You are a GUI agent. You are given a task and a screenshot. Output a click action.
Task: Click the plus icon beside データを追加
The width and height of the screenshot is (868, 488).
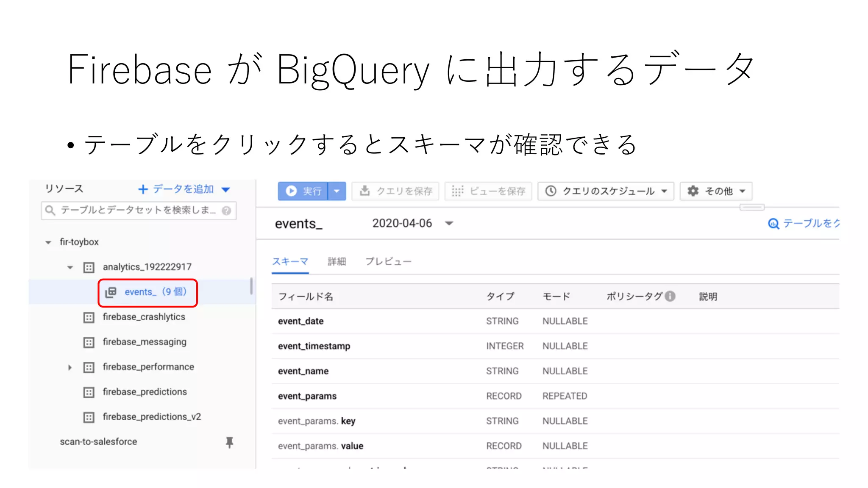pyautogui.click(x=143, y=189)
